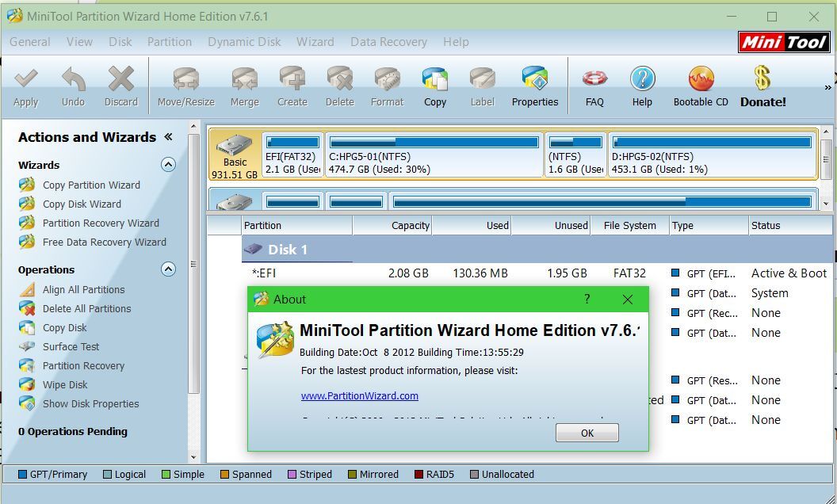837x504 pixels.
Task: Run the Surface Test operation
Action: point(71,346)
